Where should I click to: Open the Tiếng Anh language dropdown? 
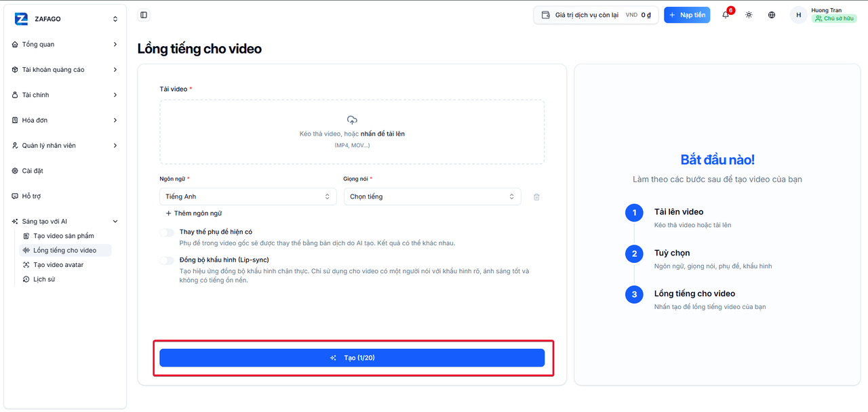(248, 197)
